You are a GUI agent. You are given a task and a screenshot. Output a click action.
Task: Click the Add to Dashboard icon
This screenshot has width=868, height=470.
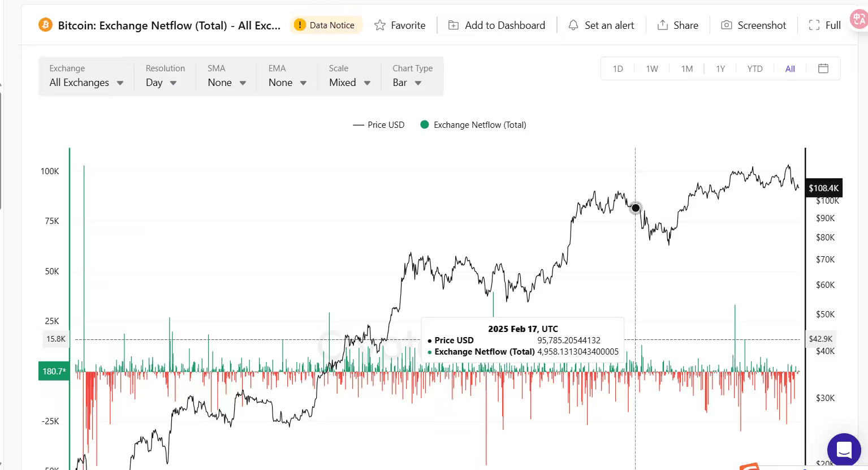point(454,25)
